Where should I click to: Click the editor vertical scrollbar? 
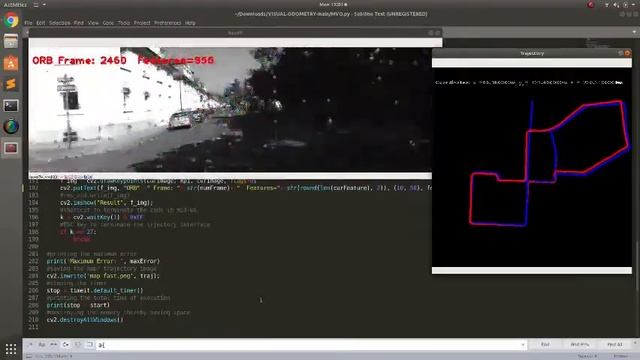[638, 267]
